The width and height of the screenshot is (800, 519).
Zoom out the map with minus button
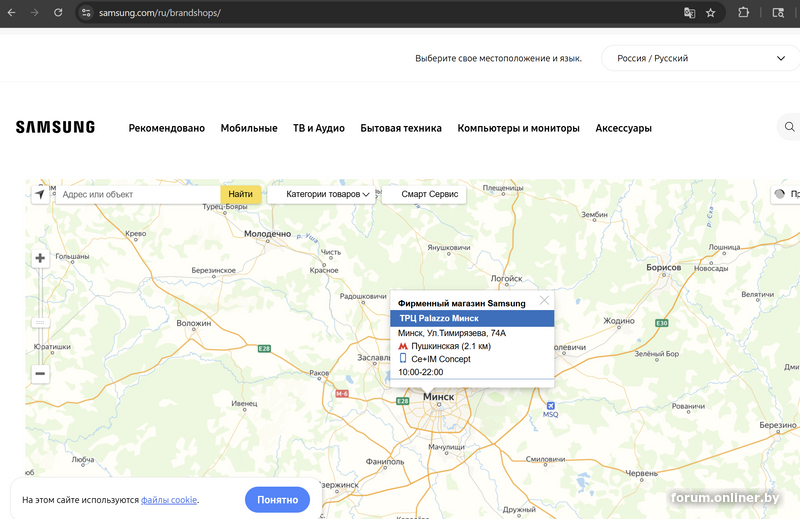pos(40,374)
